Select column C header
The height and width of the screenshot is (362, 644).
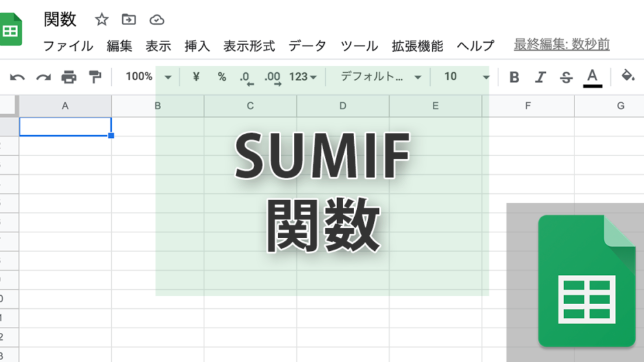pyautogui.click(x=250, y=106)
